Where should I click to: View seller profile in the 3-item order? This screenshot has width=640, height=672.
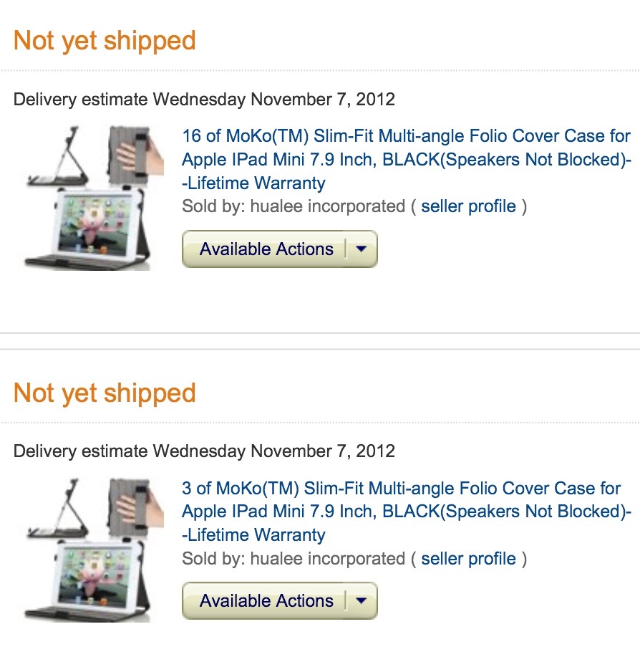tap(468, 559)
